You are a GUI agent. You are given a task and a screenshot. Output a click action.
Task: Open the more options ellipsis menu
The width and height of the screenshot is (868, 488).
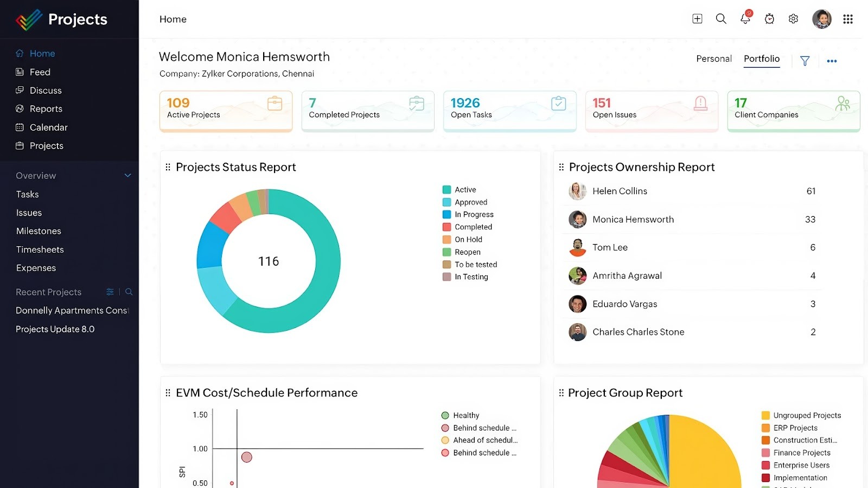pyautogui.click(x=832, y=61)
